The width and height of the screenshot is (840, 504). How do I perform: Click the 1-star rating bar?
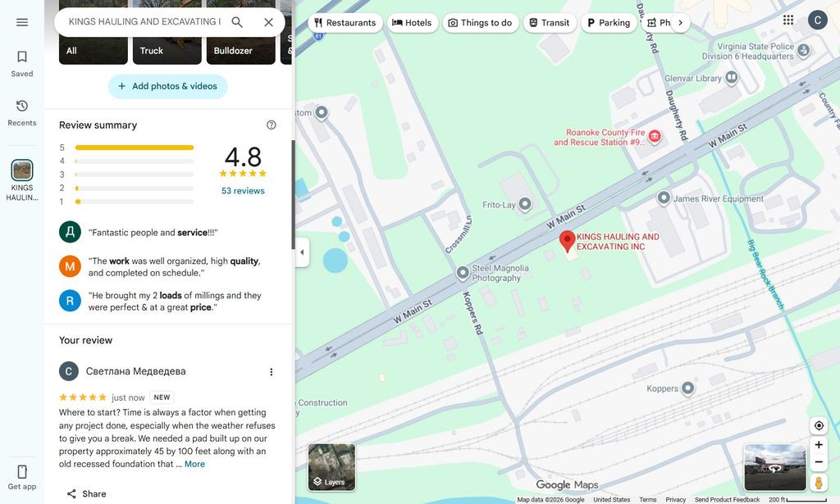pyautogui.click(x=134, y=202)
